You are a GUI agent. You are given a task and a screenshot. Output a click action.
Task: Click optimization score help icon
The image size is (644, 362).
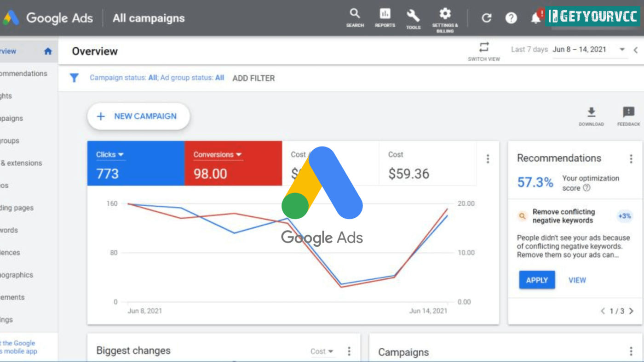tap(586, 188)
